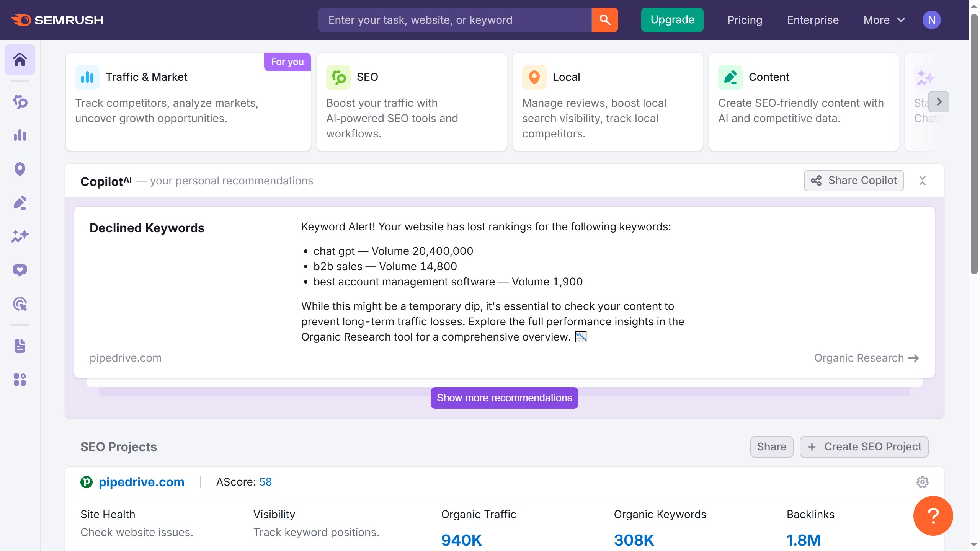Open the Local toolkit card

[608, 102]
